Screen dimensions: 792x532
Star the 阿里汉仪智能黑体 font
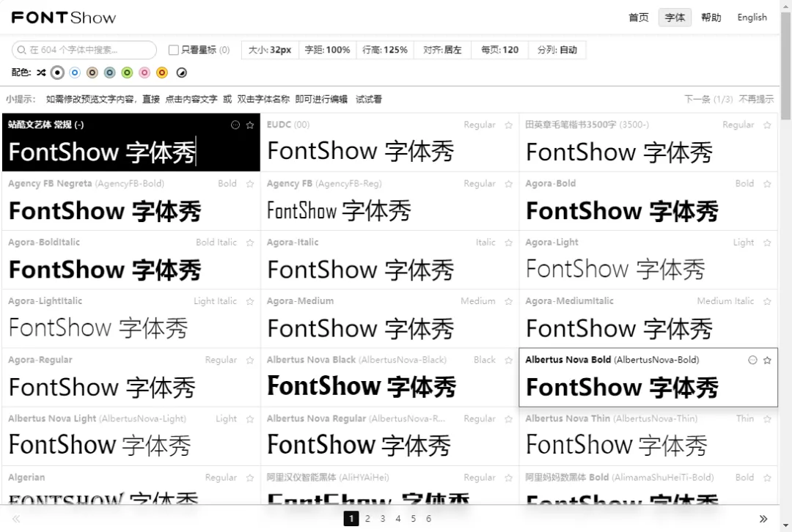point(509,478)
